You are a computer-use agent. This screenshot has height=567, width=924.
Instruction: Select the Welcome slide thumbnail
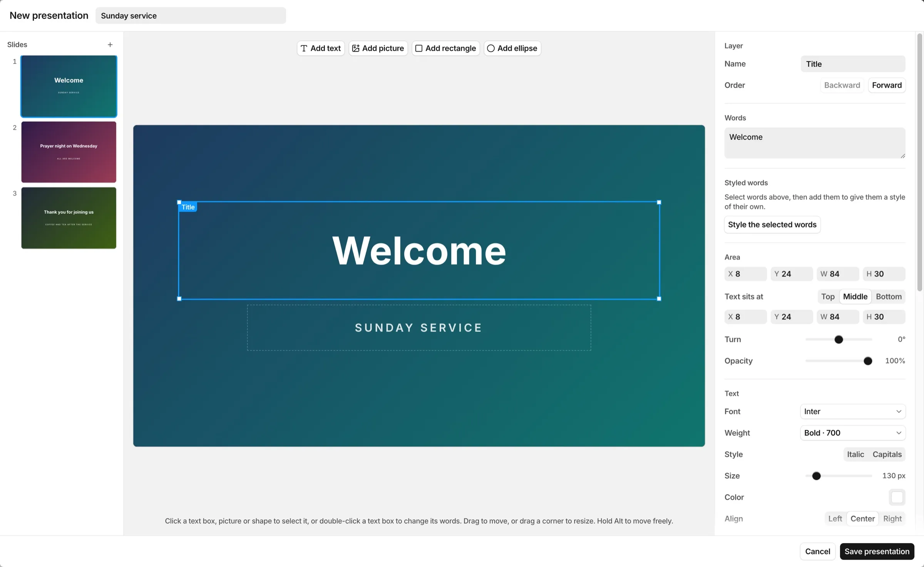pos(69,86)
